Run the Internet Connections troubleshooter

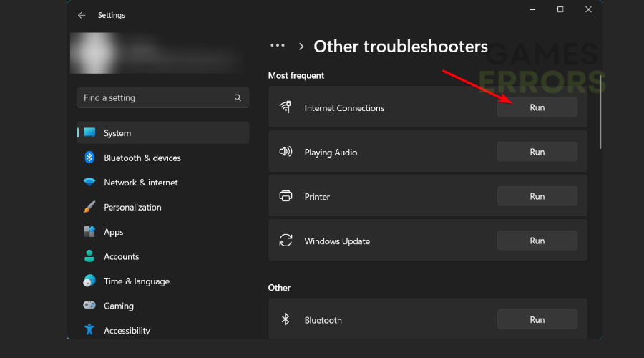click(x=537, y=107)
